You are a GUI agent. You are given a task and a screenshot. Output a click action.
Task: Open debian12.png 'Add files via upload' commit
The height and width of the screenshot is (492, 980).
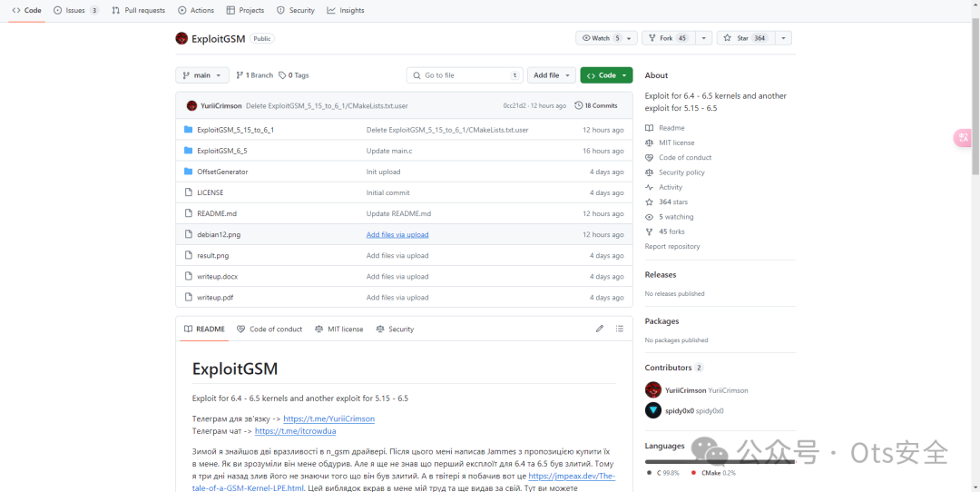coord(397,234)
